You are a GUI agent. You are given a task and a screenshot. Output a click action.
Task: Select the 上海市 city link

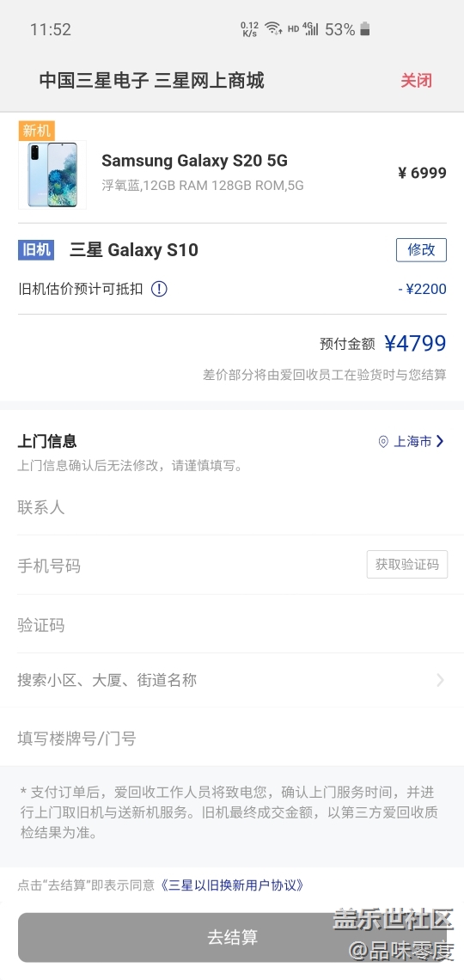[x=412, y=442]
